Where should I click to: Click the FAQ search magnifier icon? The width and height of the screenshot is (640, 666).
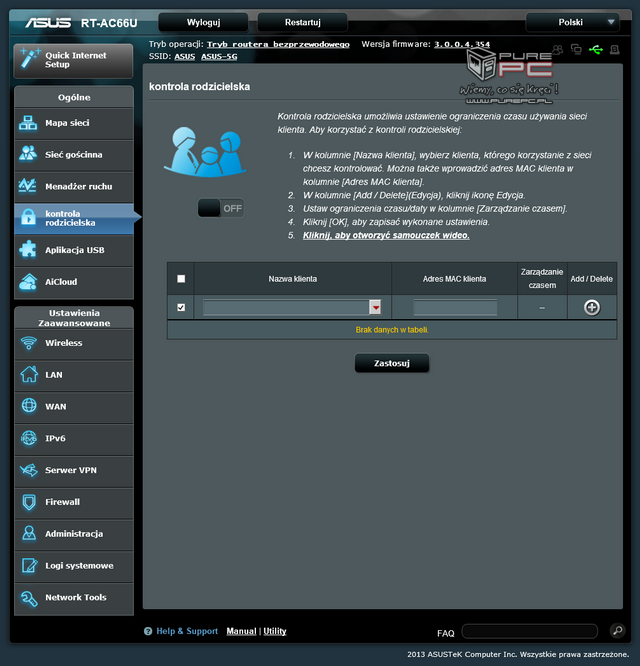[x=617, y=630]
